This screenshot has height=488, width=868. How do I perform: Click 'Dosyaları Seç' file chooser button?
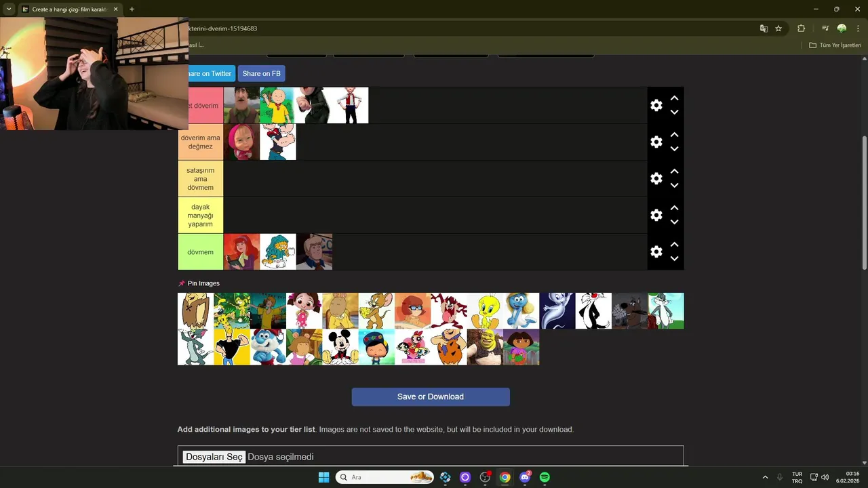(214, 457)
